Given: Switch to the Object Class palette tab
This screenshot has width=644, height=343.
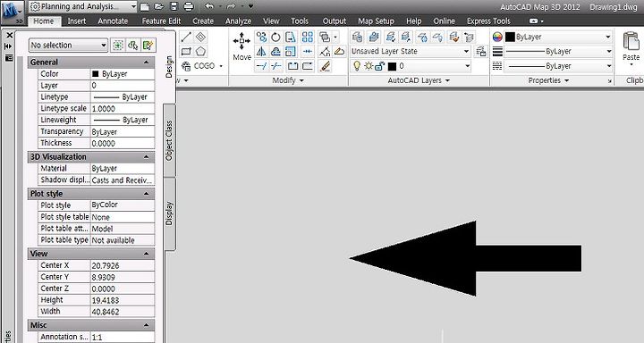Looking at the screenshot, I should (169, 140).
